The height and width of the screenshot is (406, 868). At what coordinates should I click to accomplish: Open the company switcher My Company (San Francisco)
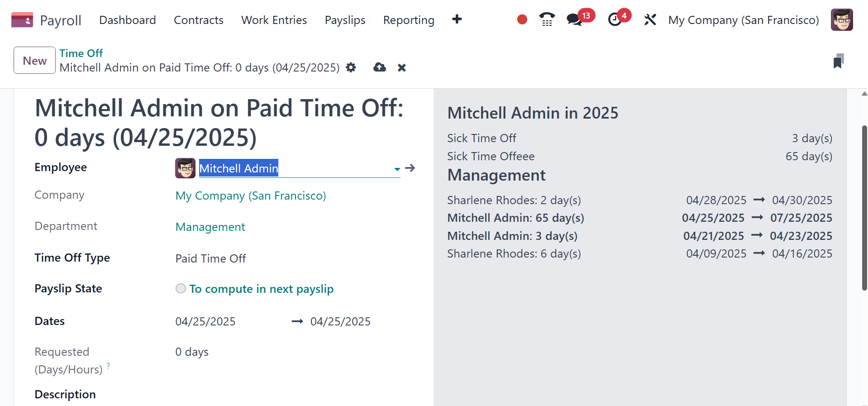click(x=743, y=20)
